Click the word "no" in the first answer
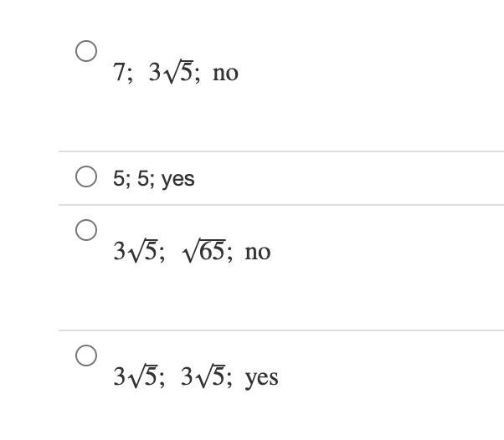This screenshot has width=504, height=440. [225, 74]
